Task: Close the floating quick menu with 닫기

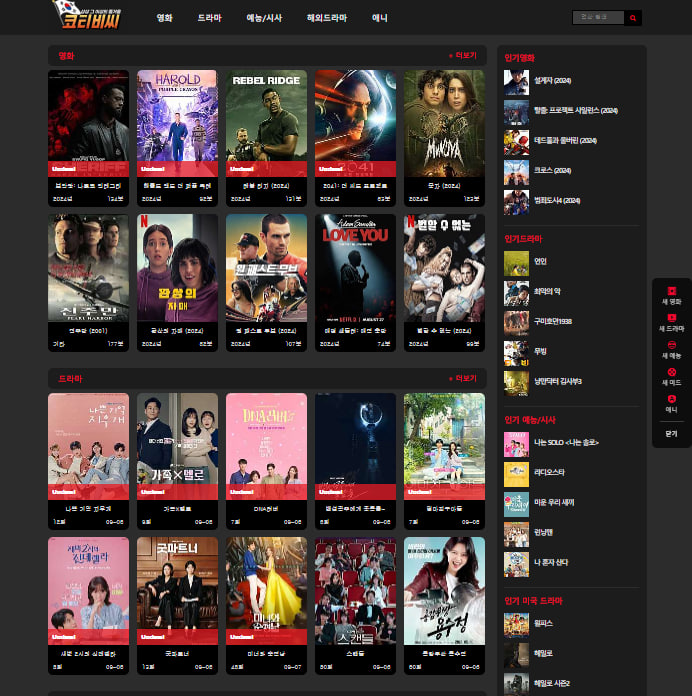Action: (672, 434)
